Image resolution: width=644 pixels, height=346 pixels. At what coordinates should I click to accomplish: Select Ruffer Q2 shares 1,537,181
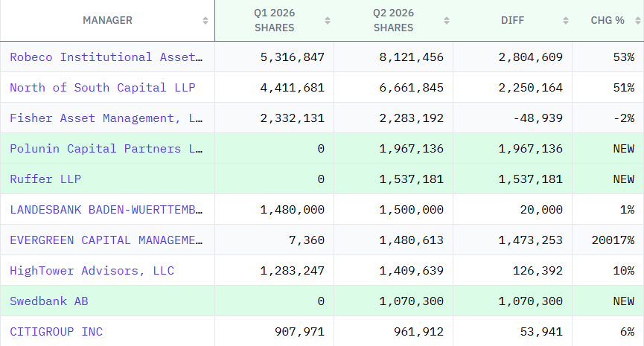tap(412, 179)
